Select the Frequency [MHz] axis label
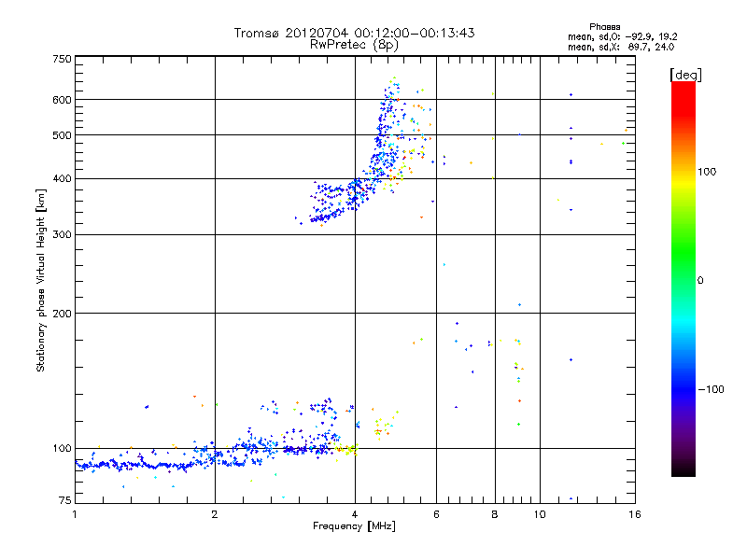The height and width of the screenshot is (560, 747). click(x=354, y=527)
